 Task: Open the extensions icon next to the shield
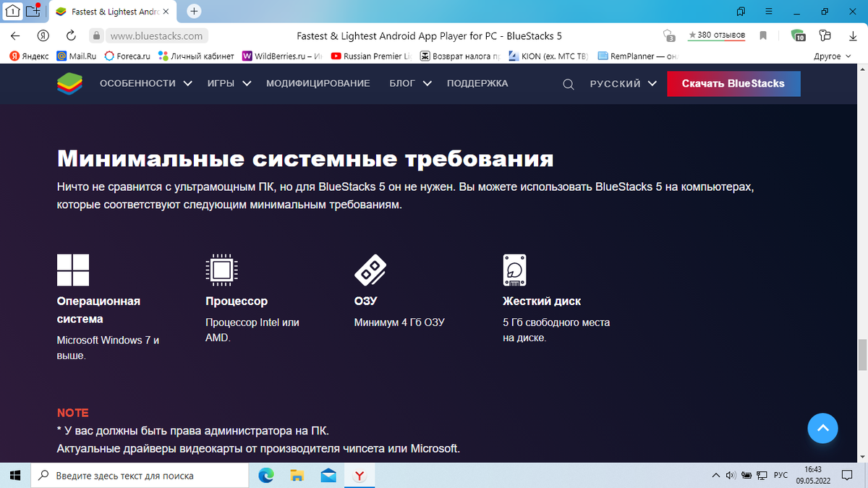click(825, 35)
